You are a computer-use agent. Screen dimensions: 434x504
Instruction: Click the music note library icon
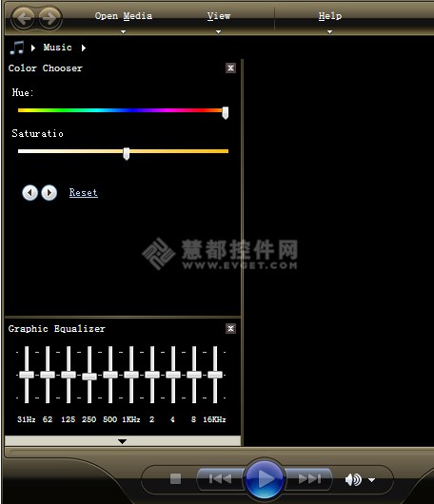point(17,48)
